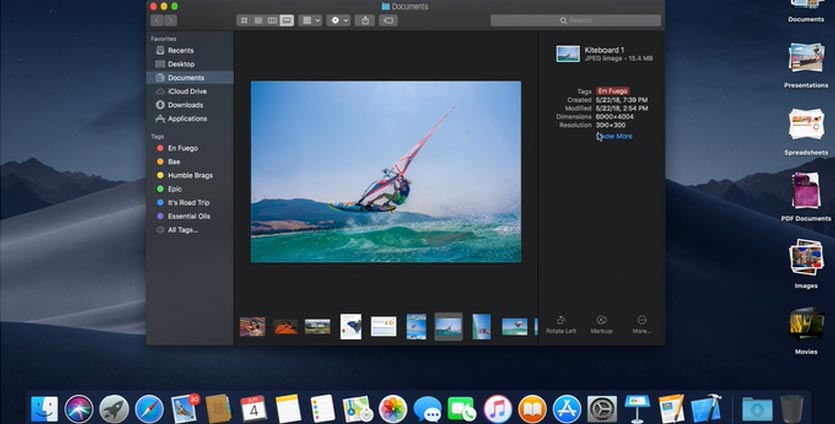Open the gear Action menu

click(338, 20)
